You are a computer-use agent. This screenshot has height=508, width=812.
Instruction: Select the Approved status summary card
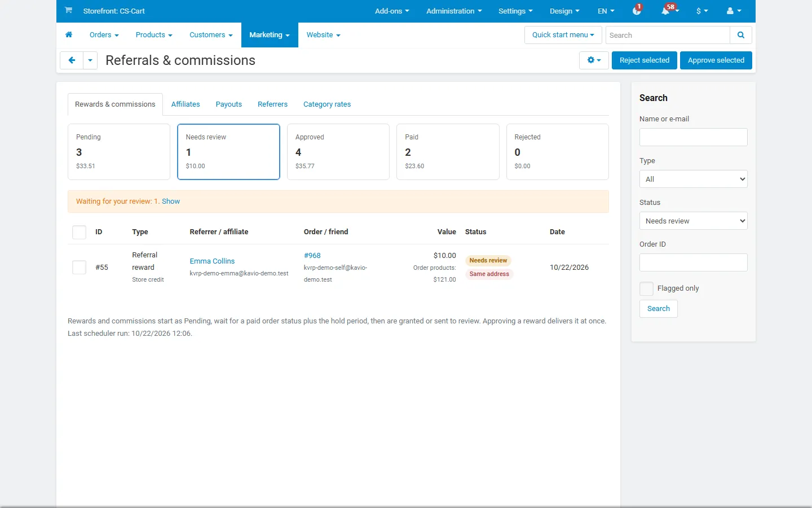[338, 152]
